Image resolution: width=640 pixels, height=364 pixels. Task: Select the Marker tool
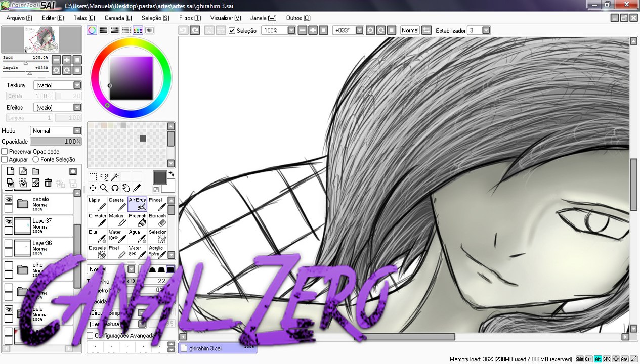coord(117,220)
